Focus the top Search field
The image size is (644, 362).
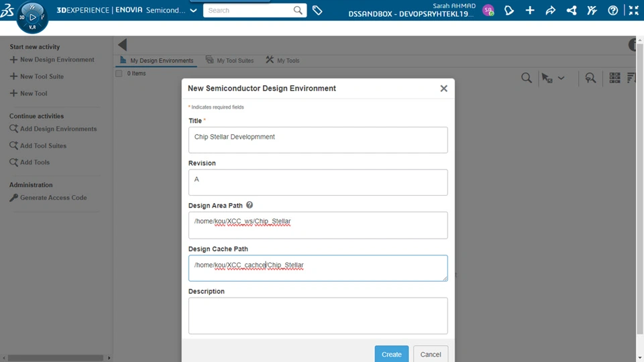click(x=249, y=10)
